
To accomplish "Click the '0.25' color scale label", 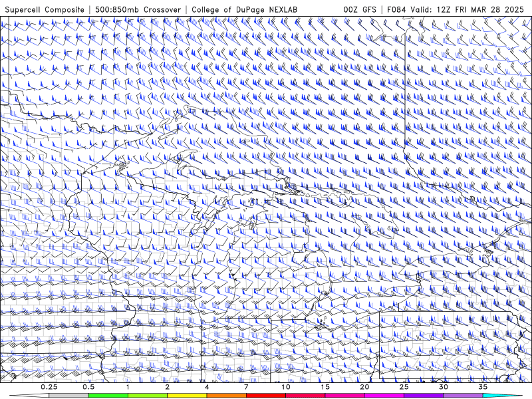I will point(49,387).
